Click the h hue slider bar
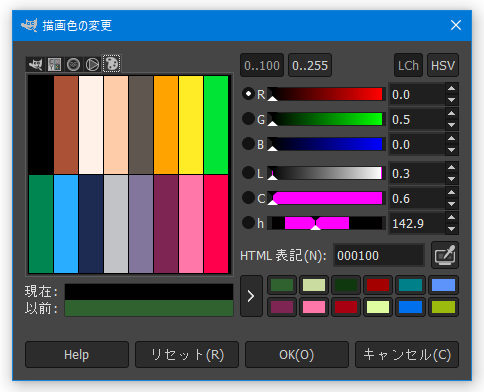The width and height of the screenshot is (484, 392). tap(327, 223)
